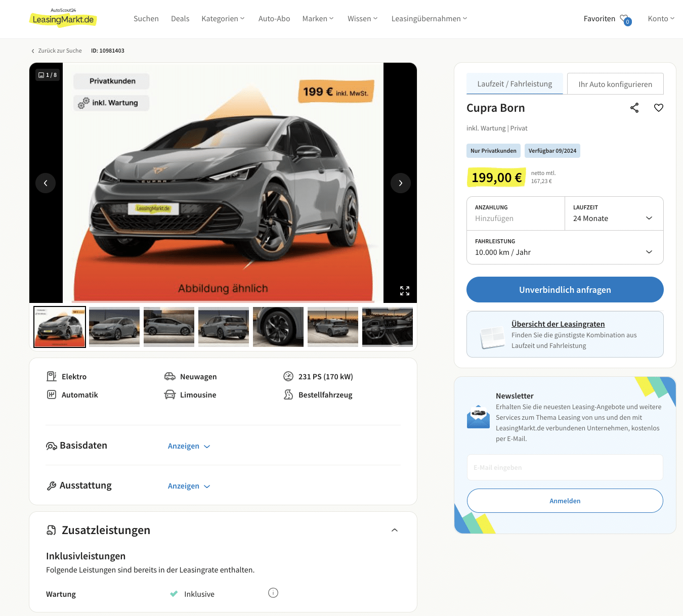This screenshot has height=616, width=683.
Task: Show previous gallery image arrow
Action: pyautogui.click(x=46, y=183)
